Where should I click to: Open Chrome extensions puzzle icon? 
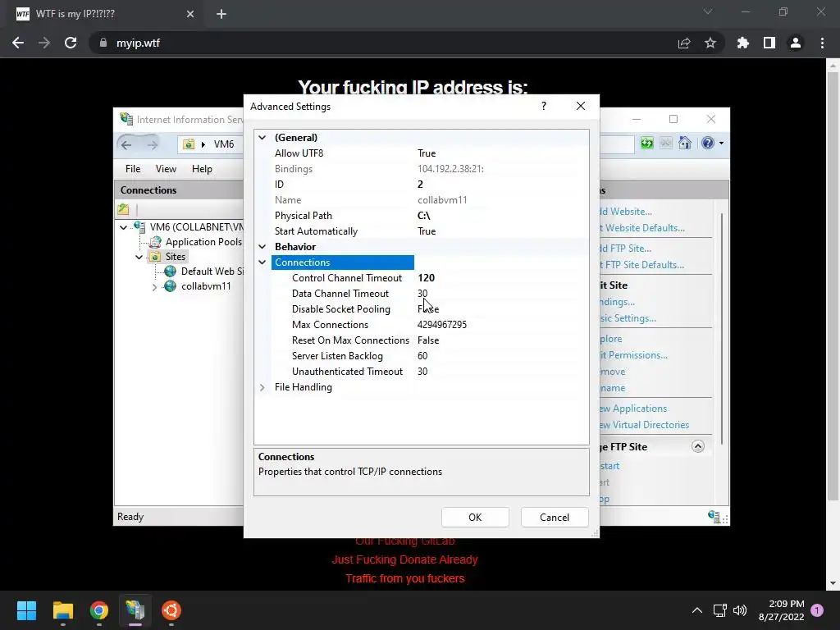click(743, 43)
